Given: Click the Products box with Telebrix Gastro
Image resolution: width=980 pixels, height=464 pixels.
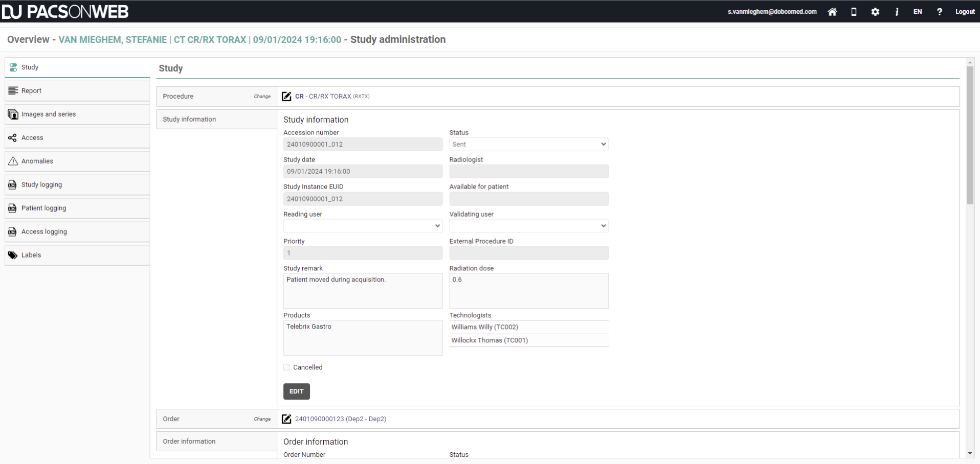Looking at the screenshot, I should (x=363, y=338).
